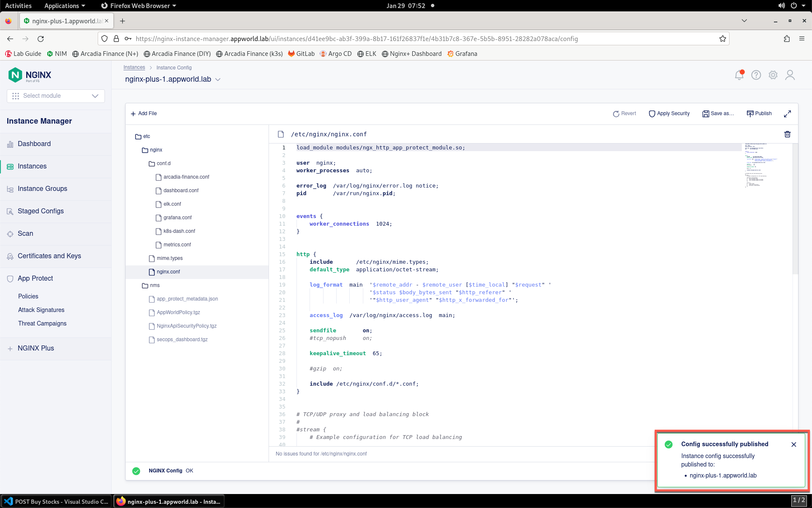Click Apply Security
Viewport: 812px width, 508px height.
click(x=669, y=113)
